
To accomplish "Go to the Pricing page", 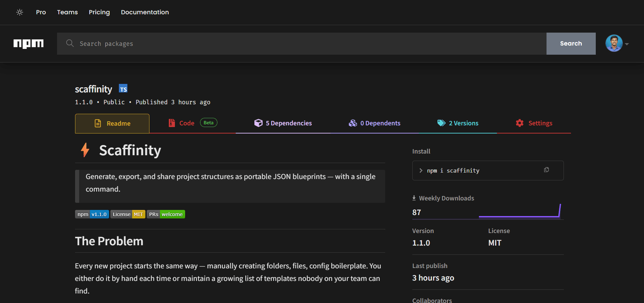I will 99,12.
